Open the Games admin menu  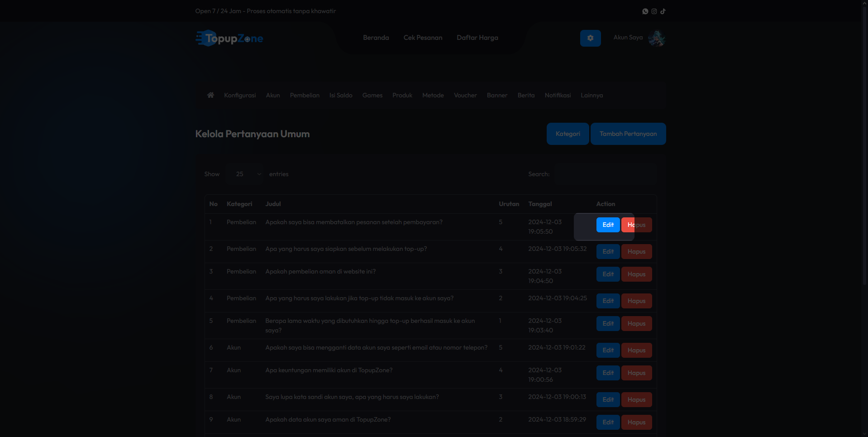[x=372, y=95]
